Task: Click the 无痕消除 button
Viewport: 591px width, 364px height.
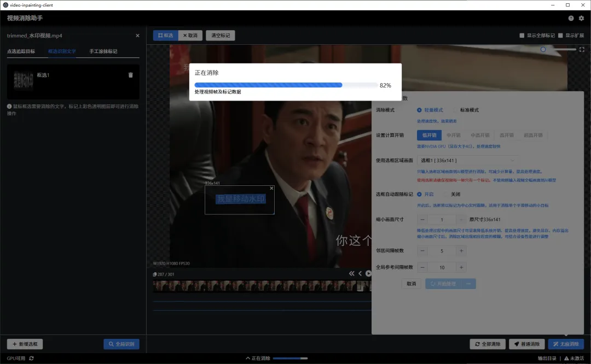Action: point(566,344)
